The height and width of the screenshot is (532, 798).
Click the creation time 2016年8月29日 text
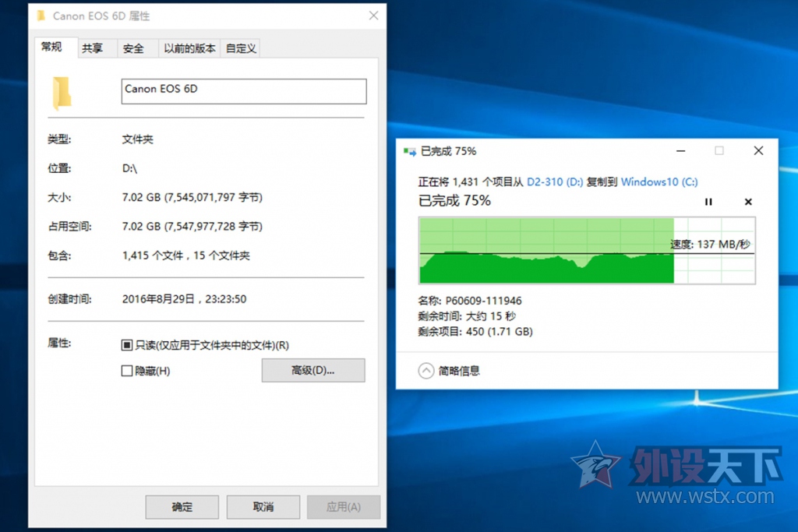(184, 299)
